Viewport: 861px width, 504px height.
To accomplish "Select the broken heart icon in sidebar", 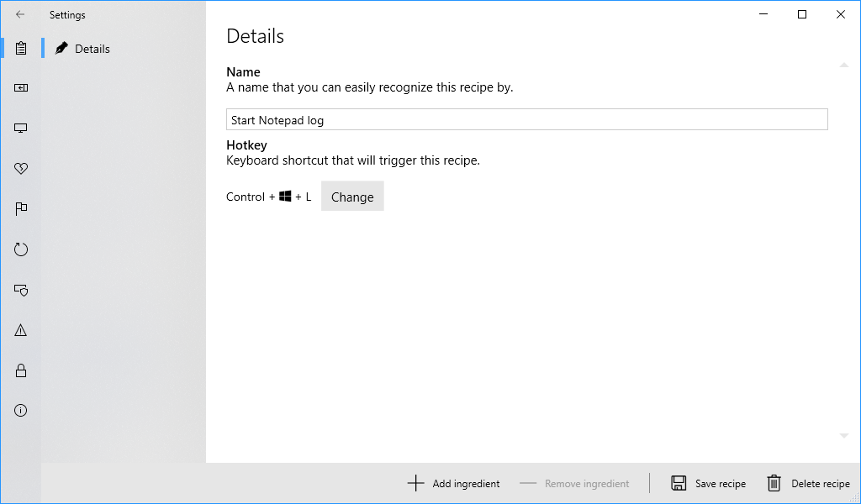I will (x=21, y=168).
